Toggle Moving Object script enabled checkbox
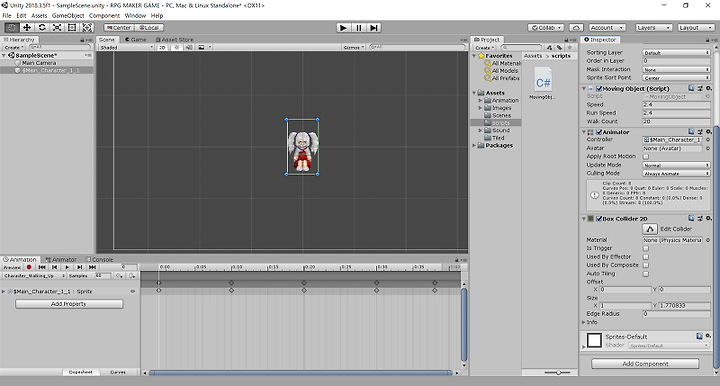Image resolution: width=720 pixels, height=386 pixels. (599, 89)
